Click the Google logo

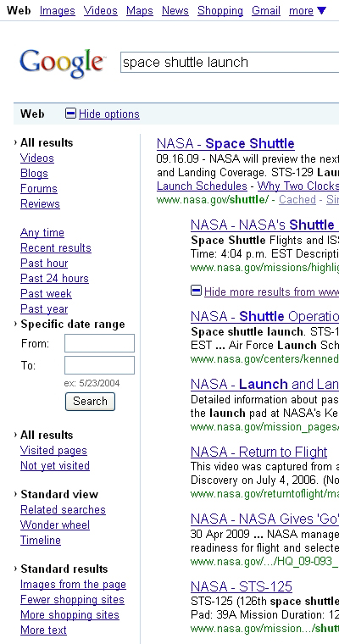(x=63, y=64)
